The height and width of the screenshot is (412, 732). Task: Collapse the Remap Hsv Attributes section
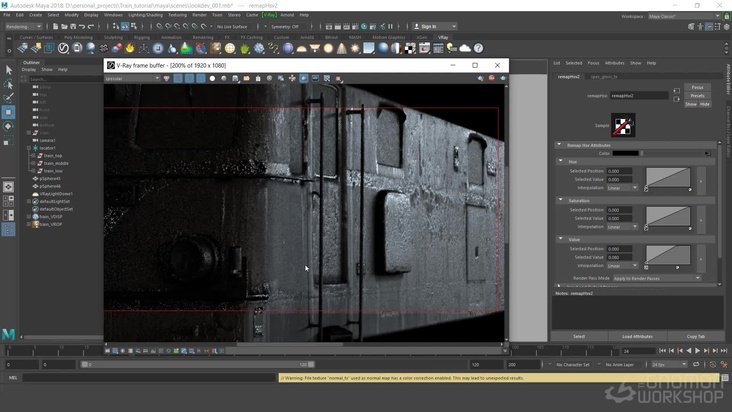[x=560, y=145]
